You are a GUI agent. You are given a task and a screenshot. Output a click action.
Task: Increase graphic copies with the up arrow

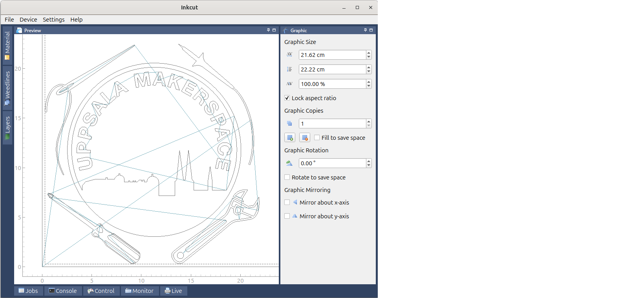point(369,121)
